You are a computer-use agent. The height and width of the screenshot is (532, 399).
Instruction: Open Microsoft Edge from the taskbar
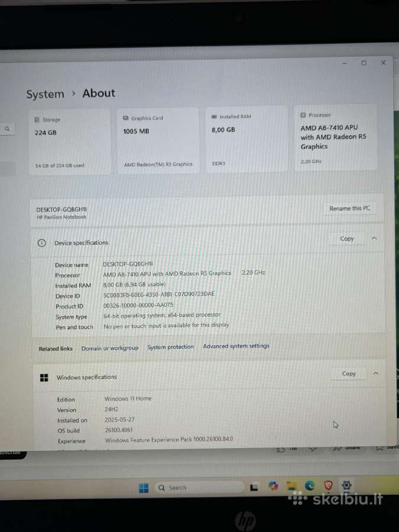click(x=310, y=485)
